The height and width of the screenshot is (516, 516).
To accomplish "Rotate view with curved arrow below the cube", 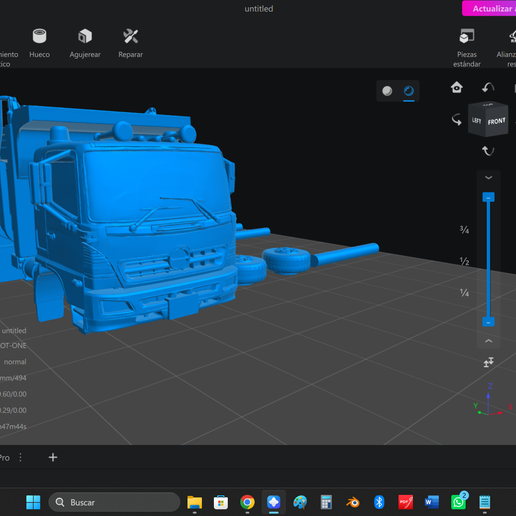I will (x=488, y=151).
